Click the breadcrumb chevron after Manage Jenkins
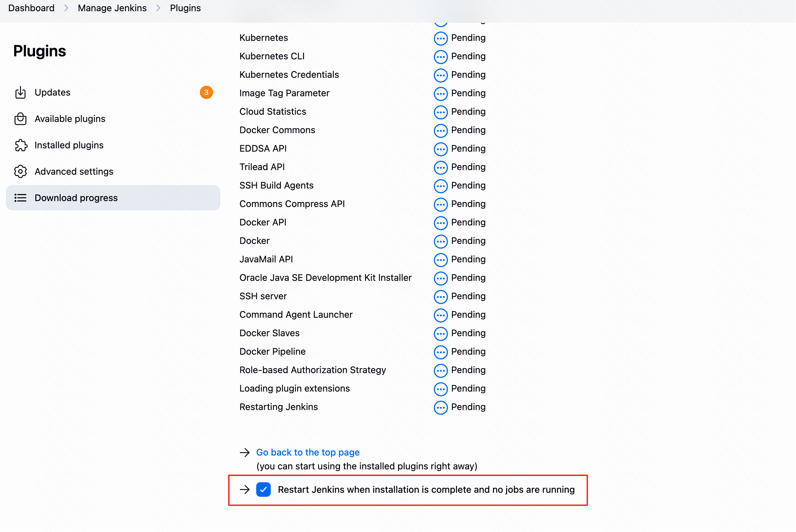The height and width of the screenshot is (532, 796). pos(158,8)
